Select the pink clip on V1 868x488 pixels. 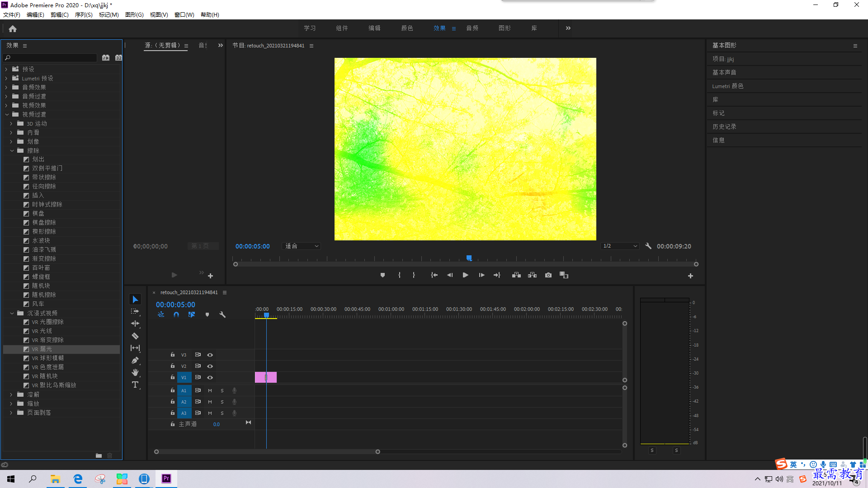[x=266, y=377]
